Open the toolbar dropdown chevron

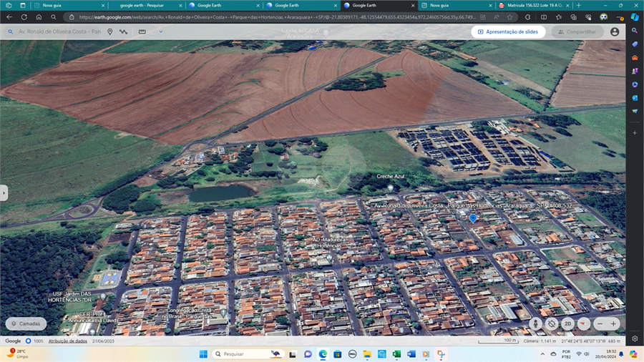(x=160, y=31)
